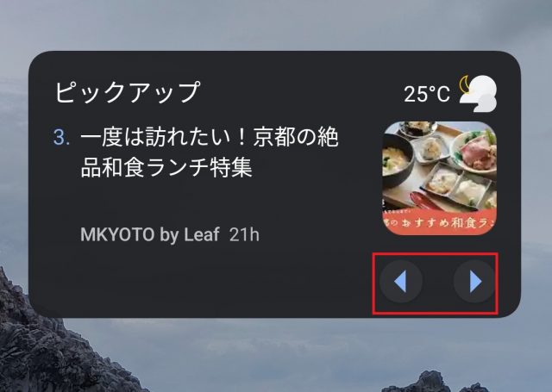552x392 pixels.
Task: Open the Japanese lunch food thumbnail
Action: click(440, 178)
